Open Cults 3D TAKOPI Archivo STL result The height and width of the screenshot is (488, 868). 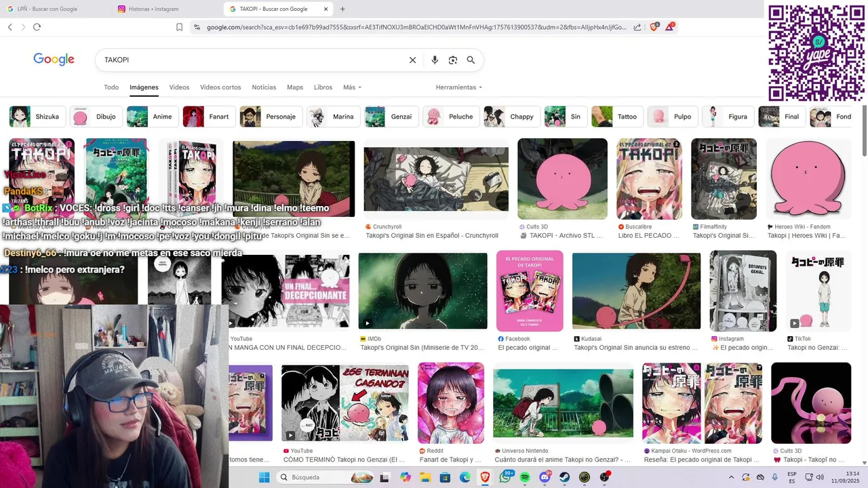pos(561,236)
